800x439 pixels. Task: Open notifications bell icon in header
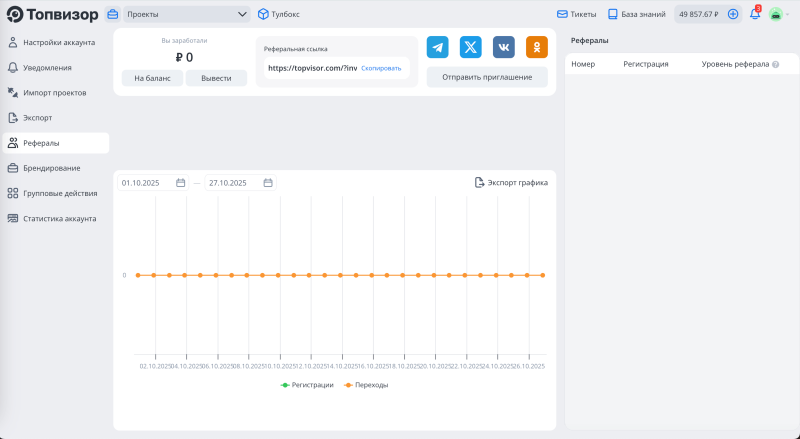(755, 14)
